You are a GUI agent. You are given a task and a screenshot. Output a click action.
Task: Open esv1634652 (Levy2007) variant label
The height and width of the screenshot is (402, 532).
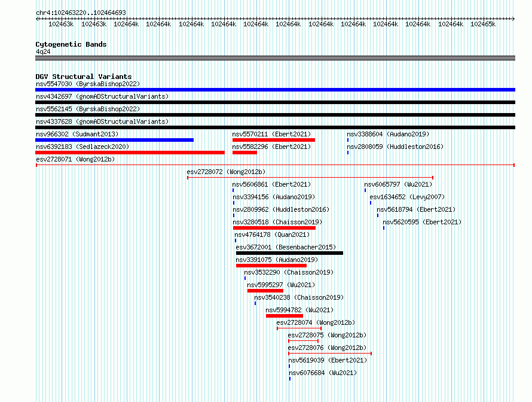(407, 197)
